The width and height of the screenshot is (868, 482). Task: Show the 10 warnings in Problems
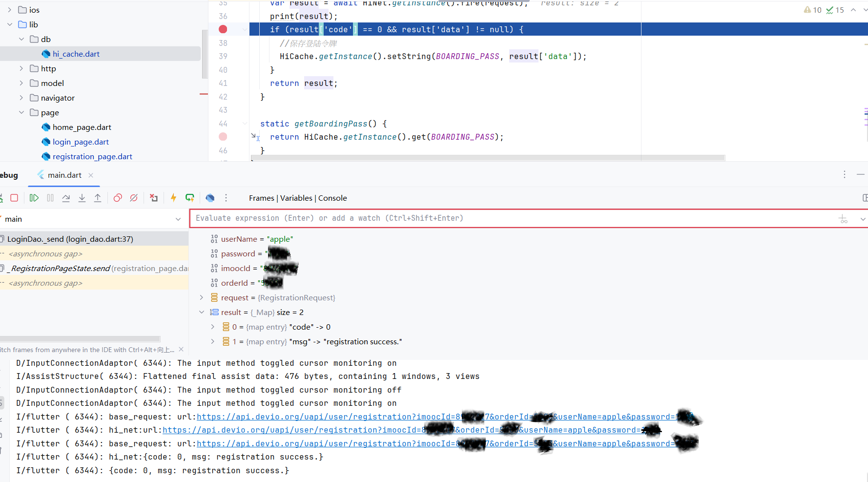coord(813,10)
